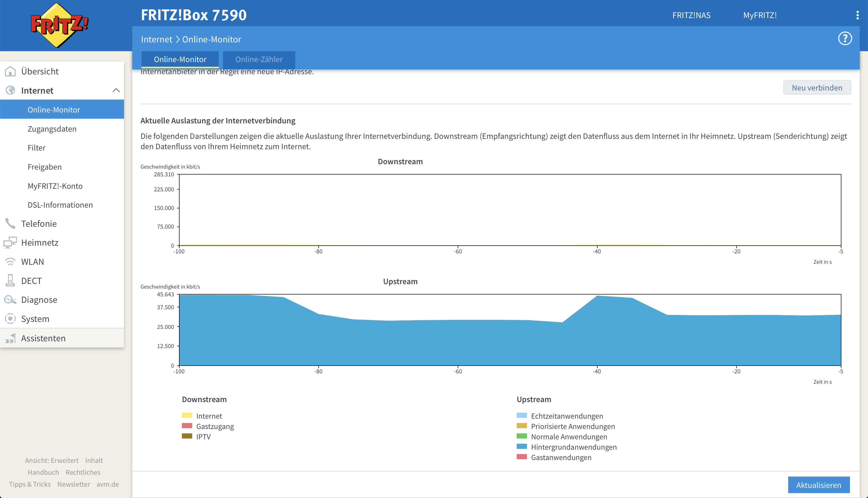Screen dimensions: 868x498
Task: Click the Echtzeitanwendungen legend swatch
Action: [x=522, y=416]
